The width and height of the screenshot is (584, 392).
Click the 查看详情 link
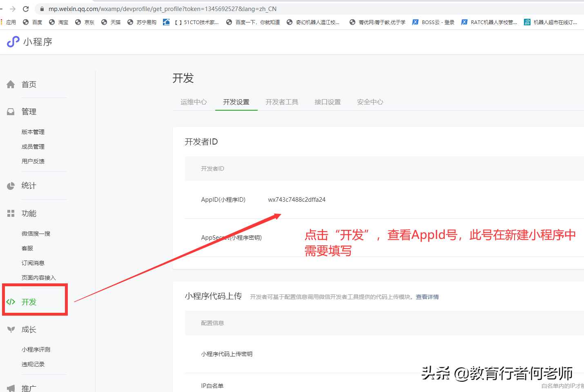pyautogui.click(x=427, y=297)
